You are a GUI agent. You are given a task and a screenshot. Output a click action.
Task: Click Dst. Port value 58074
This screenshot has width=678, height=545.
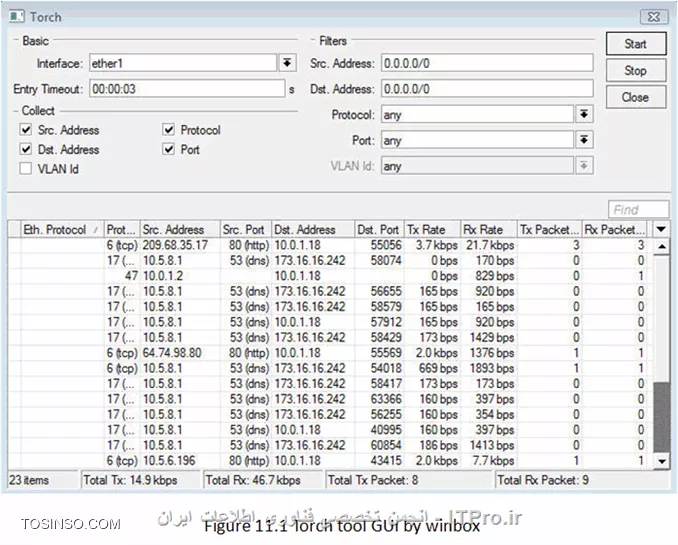tap(386, 261)
